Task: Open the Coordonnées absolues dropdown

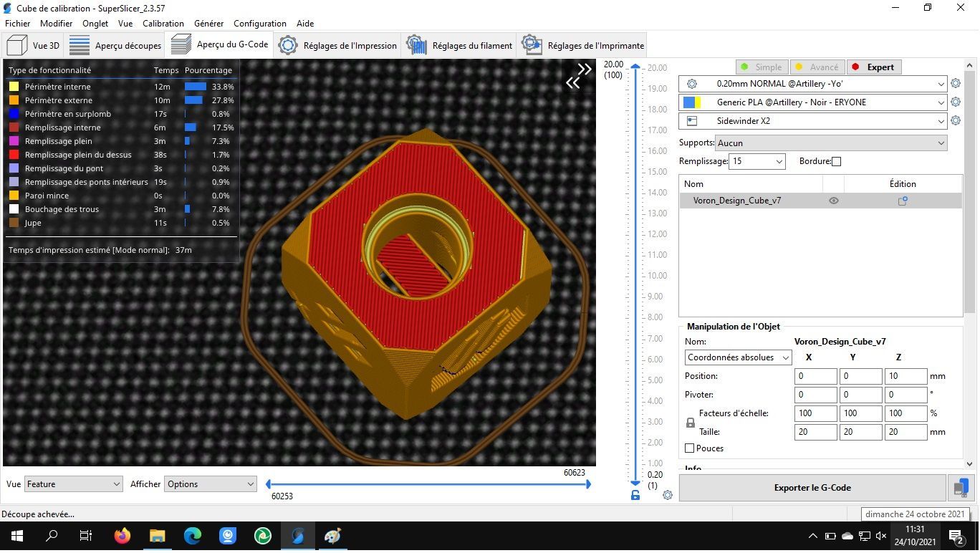Action: click(738, 357)
